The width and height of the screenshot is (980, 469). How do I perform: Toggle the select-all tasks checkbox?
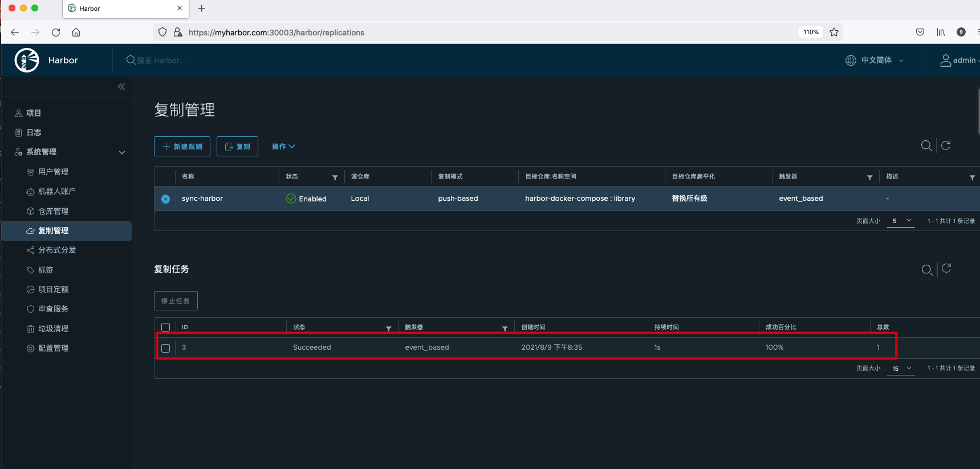point(166,328)
